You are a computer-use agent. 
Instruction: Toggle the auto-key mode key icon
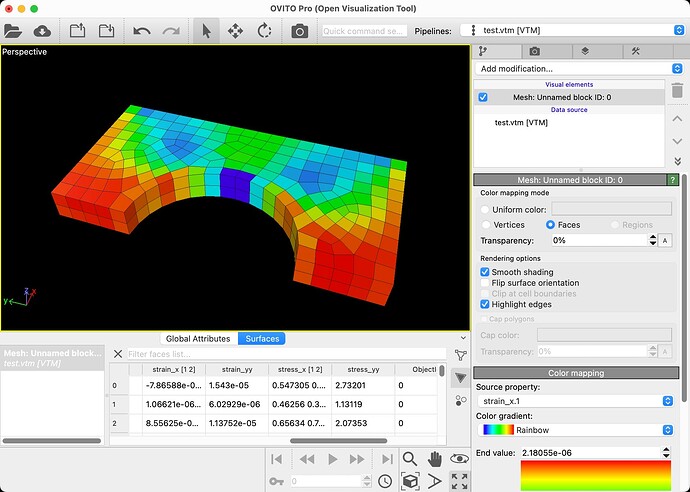[276, 481]
